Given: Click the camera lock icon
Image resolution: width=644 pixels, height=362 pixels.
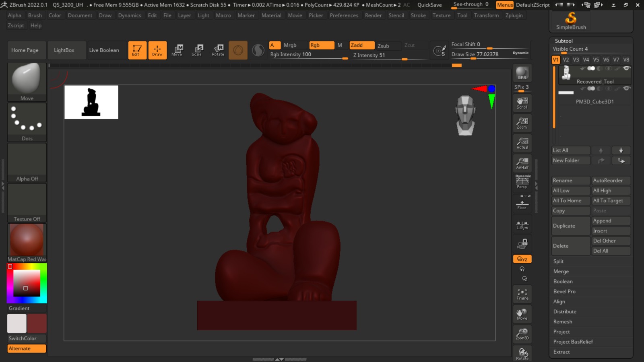Looking at the screenshot, I should [x=522, y=244].
